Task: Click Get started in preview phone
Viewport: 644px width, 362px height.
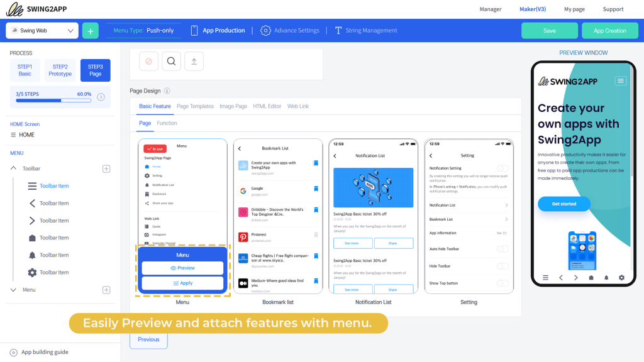Action: (564, 204)
